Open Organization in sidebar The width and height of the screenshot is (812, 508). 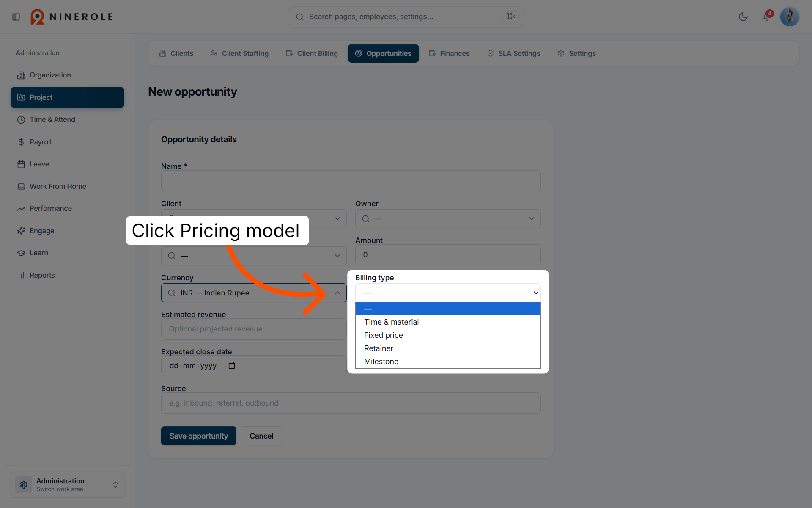[67, 75]
